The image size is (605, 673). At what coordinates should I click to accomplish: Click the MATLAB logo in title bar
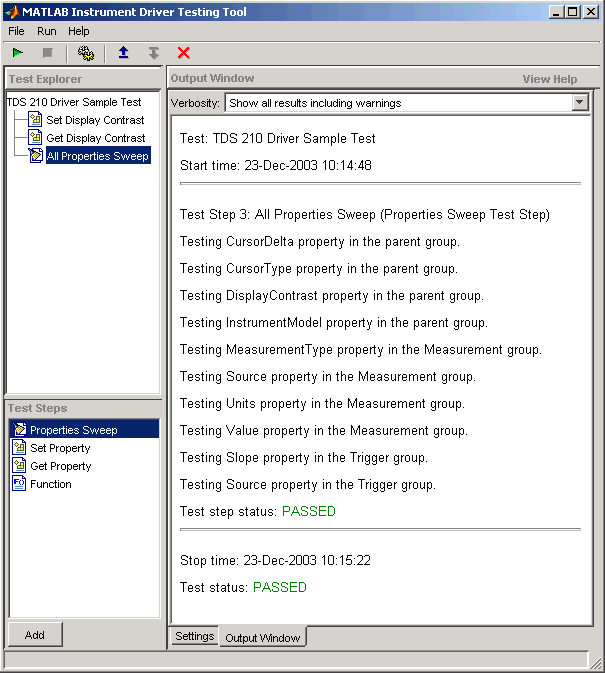tap(12, 12)
